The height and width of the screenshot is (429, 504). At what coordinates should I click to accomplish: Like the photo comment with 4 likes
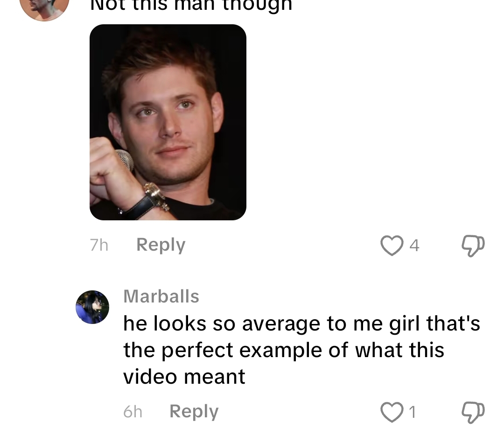(x=392, y=246)
